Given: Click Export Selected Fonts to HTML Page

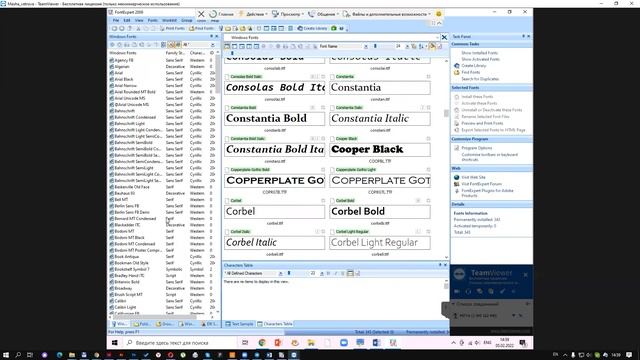Looking at the screenshot, I should coord(493,130).
